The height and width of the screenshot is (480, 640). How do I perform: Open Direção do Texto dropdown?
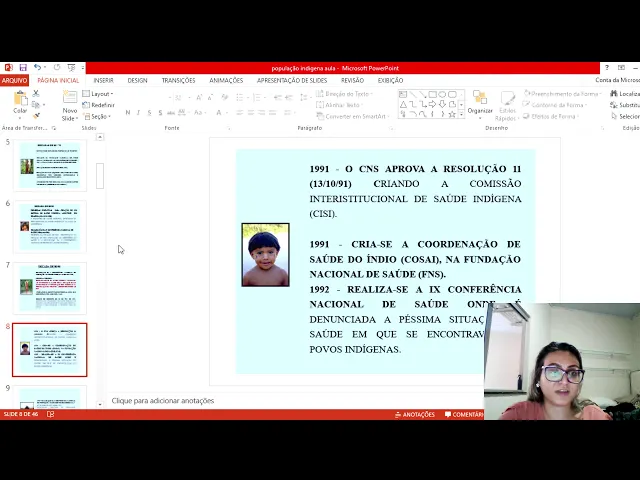[344, 94]
